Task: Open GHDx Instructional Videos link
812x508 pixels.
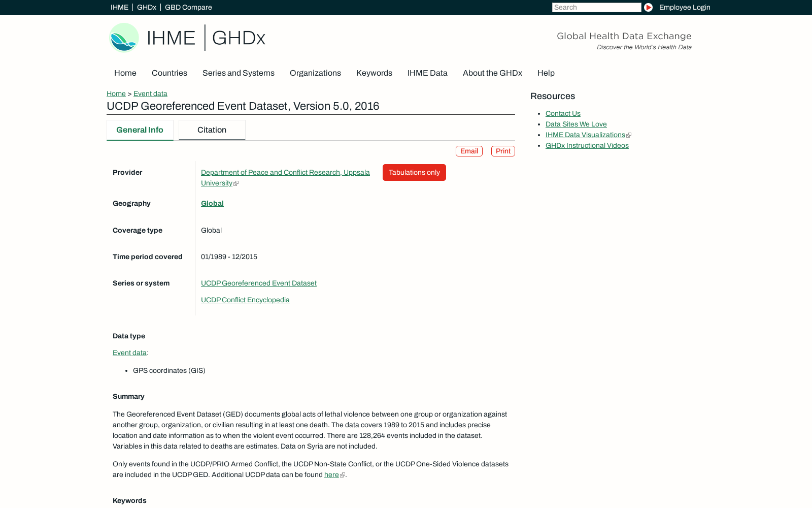Action: [587, 145]
